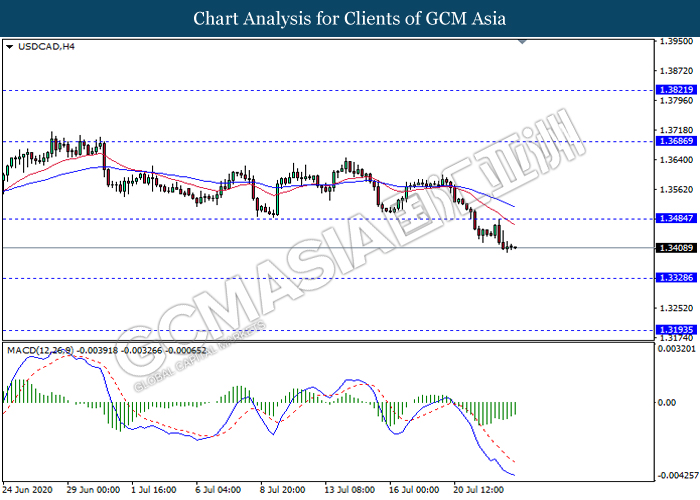
Task: Click the 29 Jun 00:00 time marker
Action: (x=95, y=490)
